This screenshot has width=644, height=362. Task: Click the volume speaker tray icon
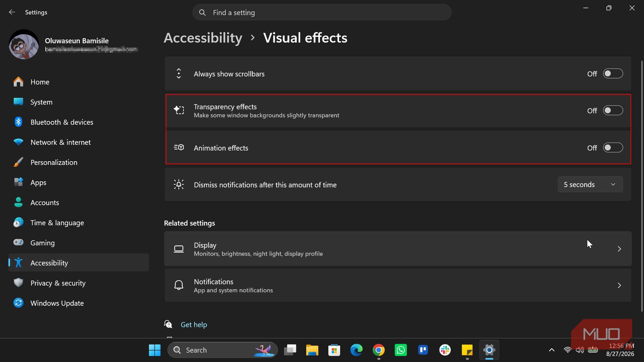coord(580,350)
